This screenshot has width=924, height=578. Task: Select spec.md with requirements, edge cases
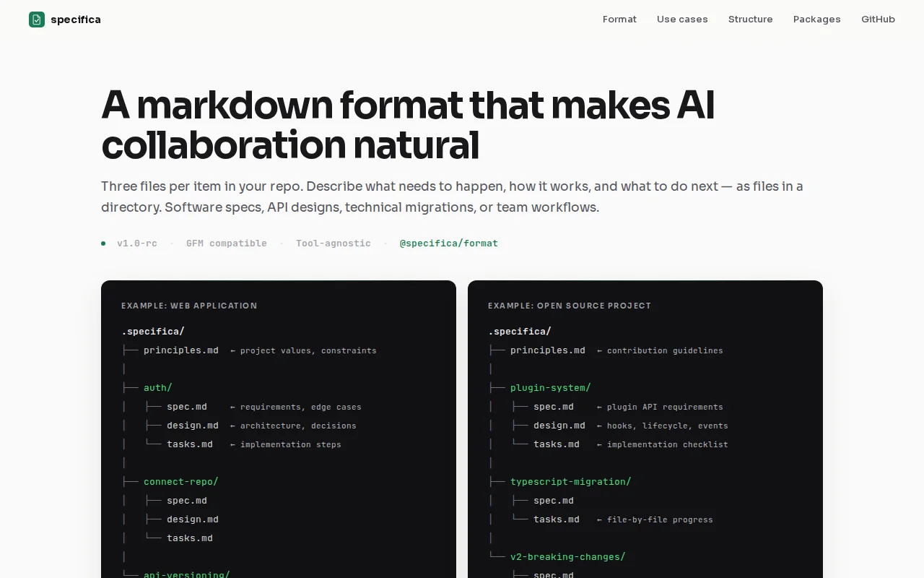pos(187,407)
